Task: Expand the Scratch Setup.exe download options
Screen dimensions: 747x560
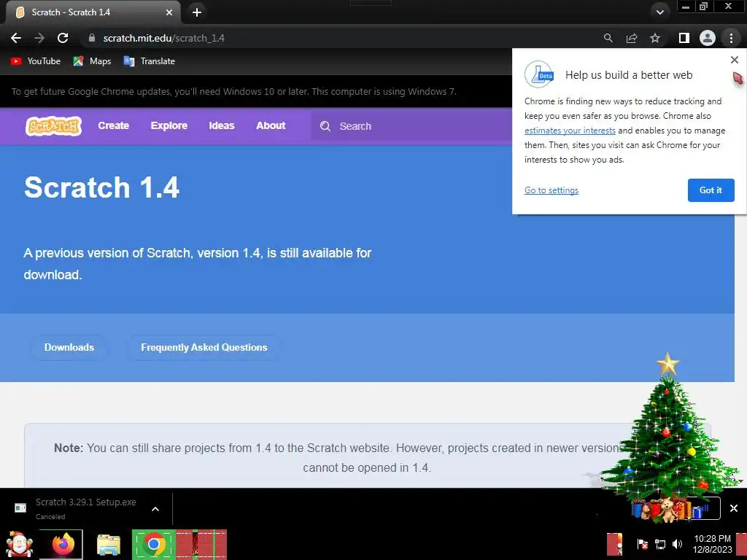Action: click(155, 509)
